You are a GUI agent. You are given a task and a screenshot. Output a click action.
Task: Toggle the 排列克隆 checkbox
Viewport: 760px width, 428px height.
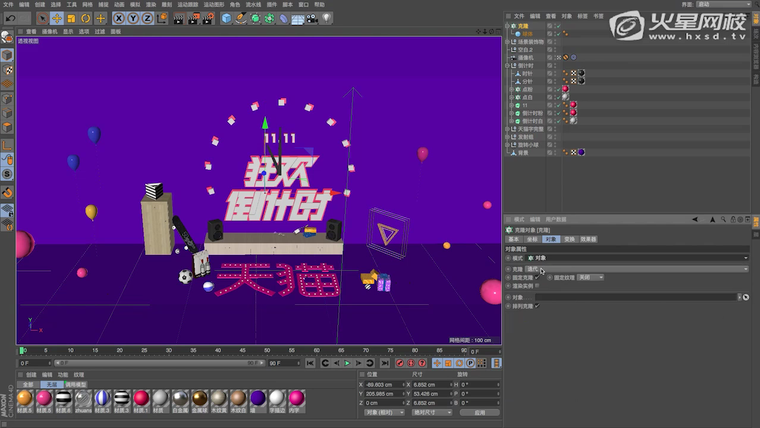(537, 305)
